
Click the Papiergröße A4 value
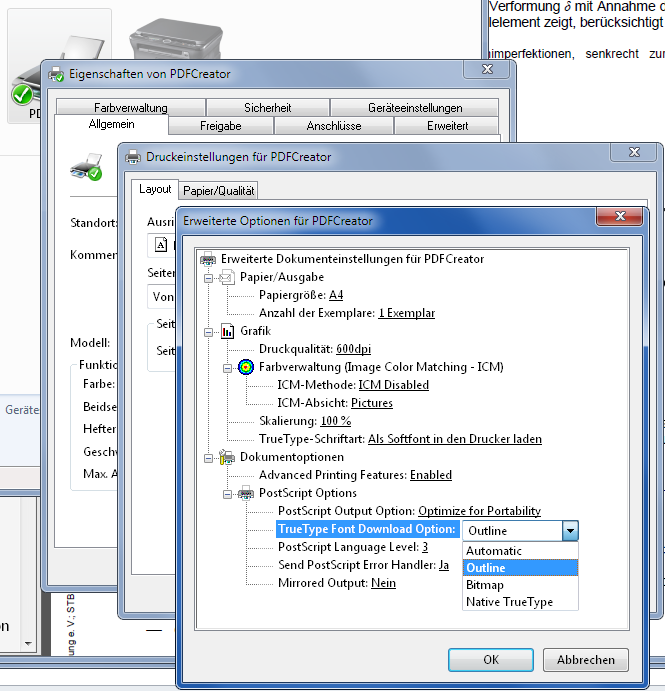pyautogui.click(x=336, y=295)
